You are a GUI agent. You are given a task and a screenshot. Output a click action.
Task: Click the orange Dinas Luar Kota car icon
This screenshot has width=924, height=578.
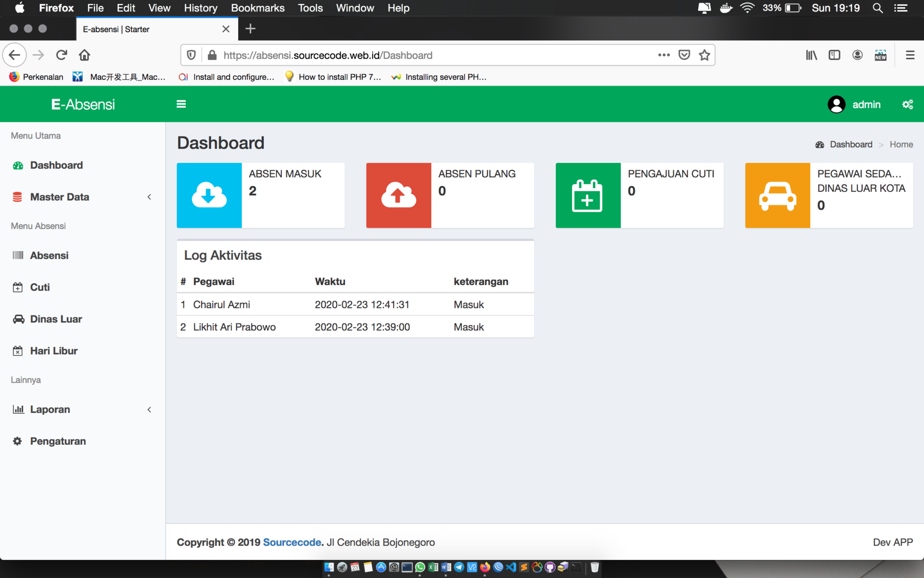point(777,195)
